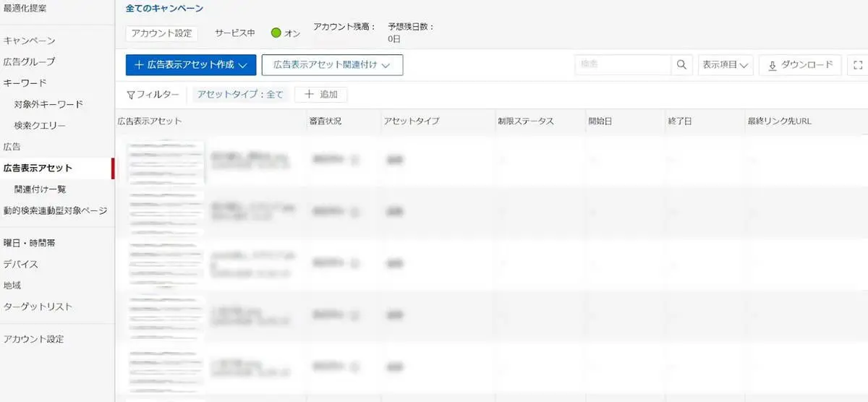Screen dimensions: 868x402
Task: Click the アセットタイプ：全て filter chip
Action: [240, 95]
